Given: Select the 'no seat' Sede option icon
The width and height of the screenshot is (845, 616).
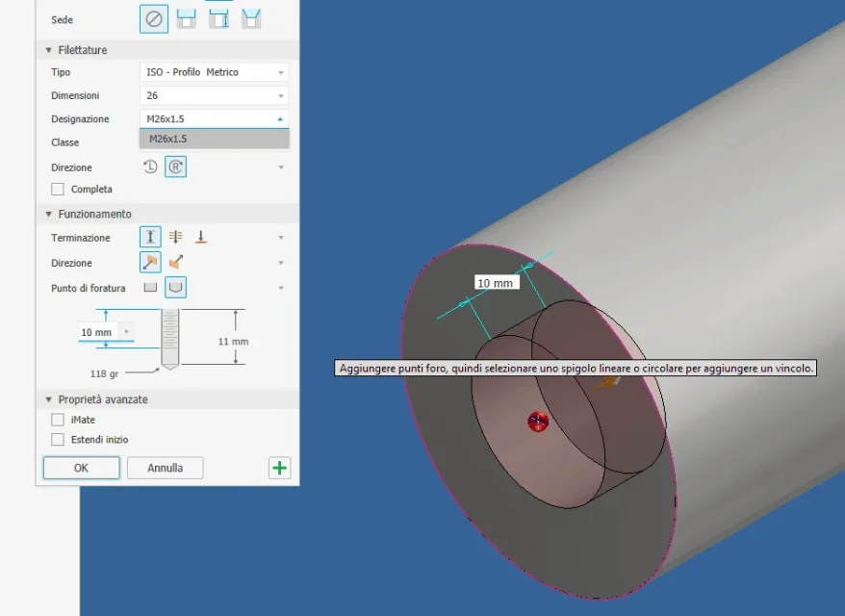Looking at the screenshot, I should (154, 19).
